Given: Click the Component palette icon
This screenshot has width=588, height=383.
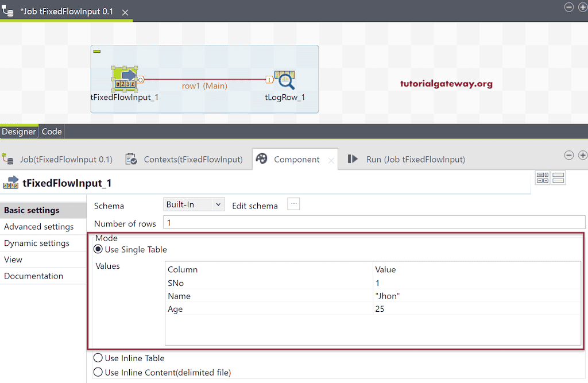Looking at the screenshot, I should (x=262, y=158).
